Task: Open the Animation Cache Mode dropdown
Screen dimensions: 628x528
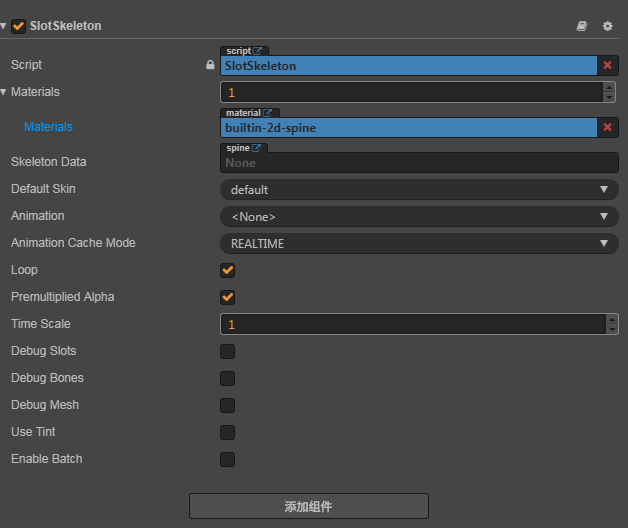Action: [418, 243]
